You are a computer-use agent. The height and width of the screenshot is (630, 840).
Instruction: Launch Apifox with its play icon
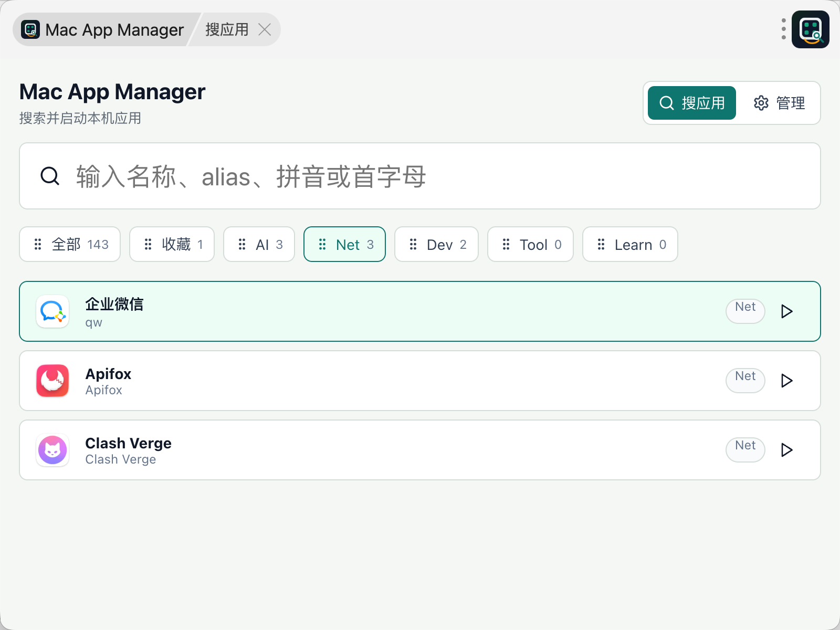(x=786, y=381)
